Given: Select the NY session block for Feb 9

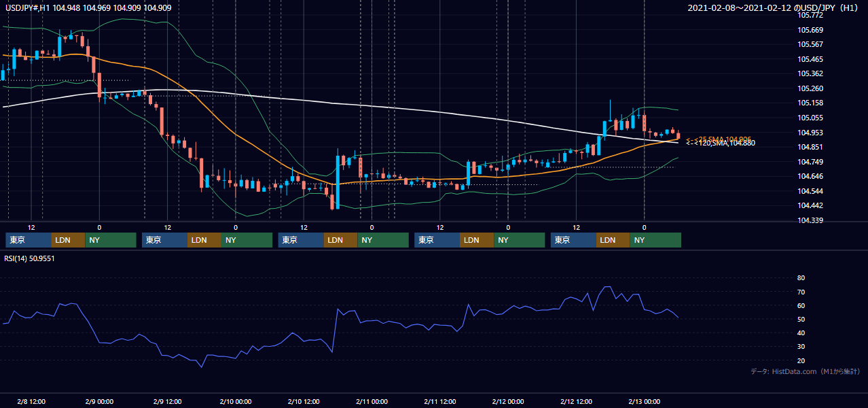Looking at the screenshot, I should pyautogui.click(x=247, y=240).
